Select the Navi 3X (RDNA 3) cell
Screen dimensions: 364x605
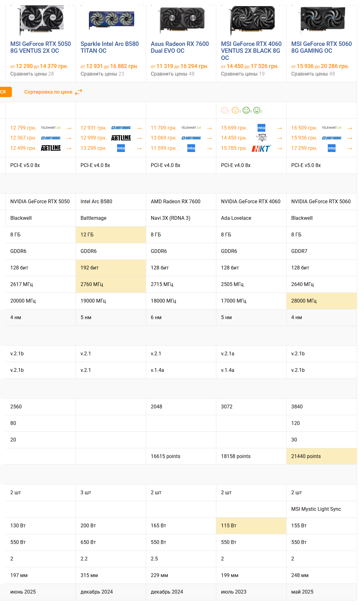pyautogui.click(x=181, y=218)
